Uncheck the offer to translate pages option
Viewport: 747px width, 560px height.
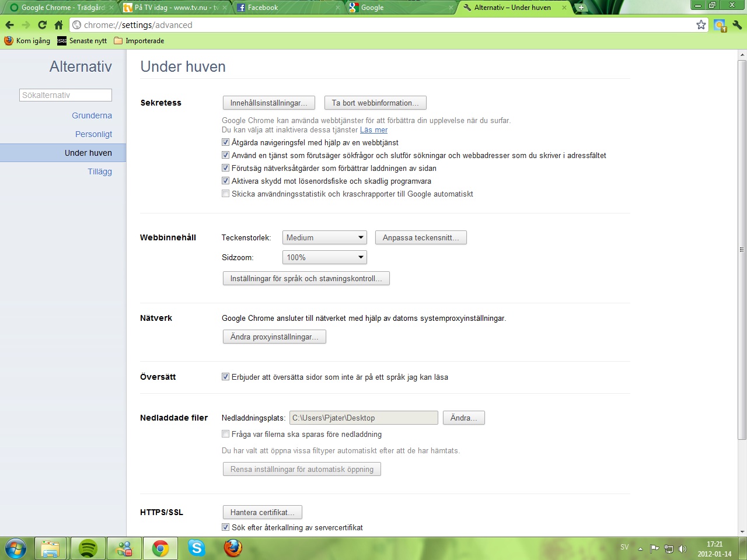[225, 377]
